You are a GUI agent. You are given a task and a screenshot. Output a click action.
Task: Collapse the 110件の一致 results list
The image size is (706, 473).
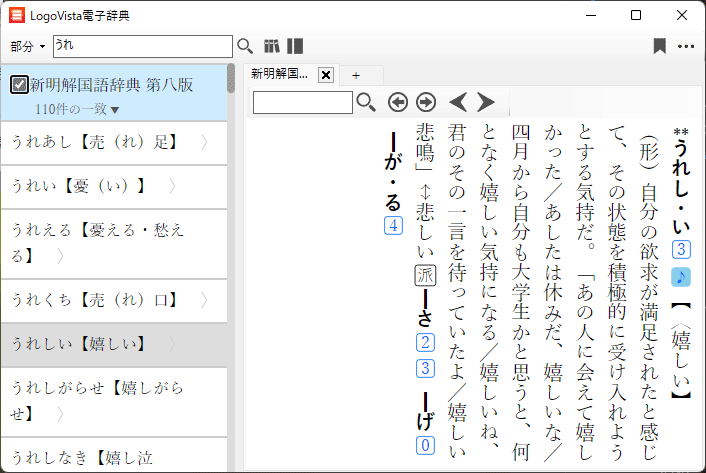[115, 109]
